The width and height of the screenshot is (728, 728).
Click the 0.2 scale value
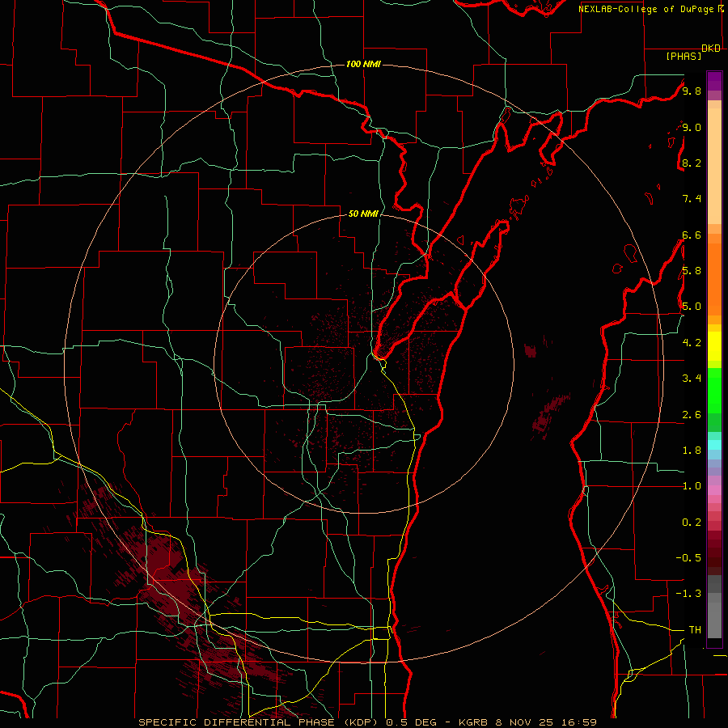tap(692, 523)
